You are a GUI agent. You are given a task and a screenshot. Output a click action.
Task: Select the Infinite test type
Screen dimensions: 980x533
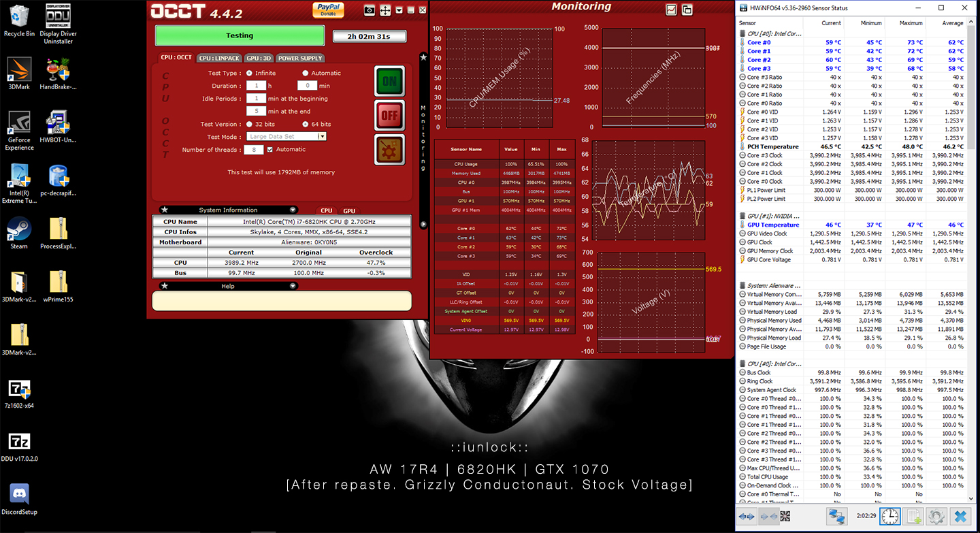pos(249,73)
